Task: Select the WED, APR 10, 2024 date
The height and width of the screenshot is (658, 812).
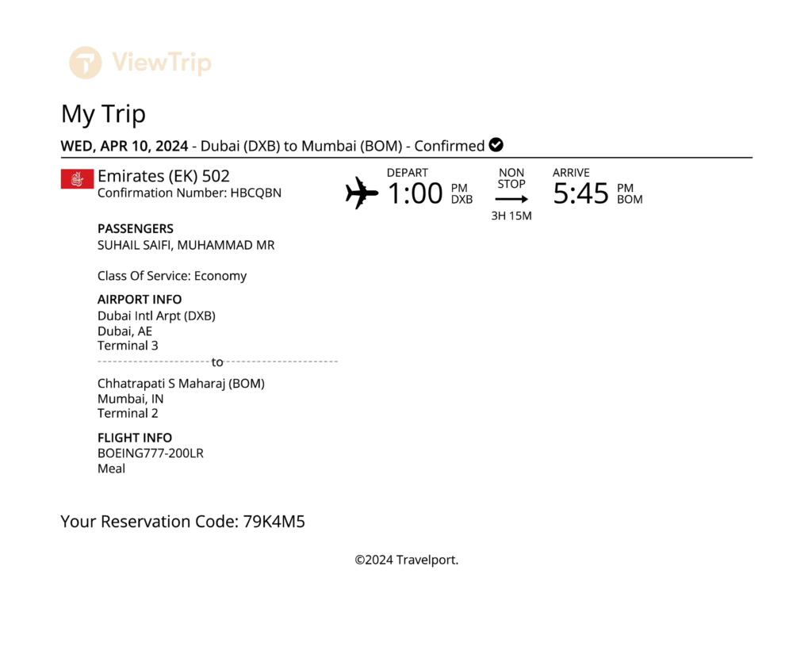Action: (124, 146)
